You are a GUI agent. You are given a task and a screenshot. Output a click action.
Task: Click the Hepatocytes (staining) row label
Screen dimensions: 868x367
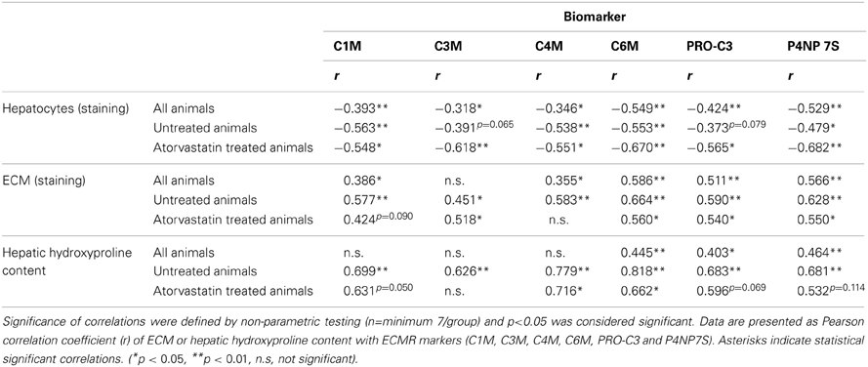pyautogui.click(x=64, y=109)
